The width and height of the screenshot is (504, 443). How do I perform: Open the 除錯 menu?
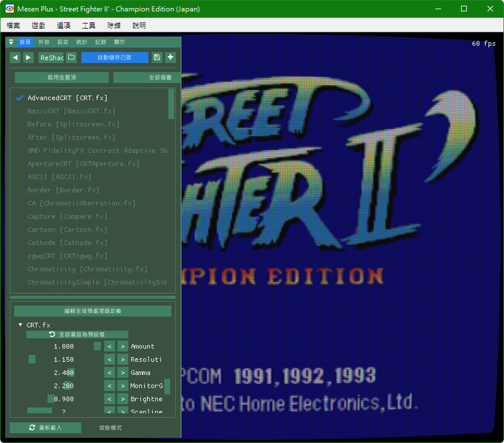coord(114,25)
